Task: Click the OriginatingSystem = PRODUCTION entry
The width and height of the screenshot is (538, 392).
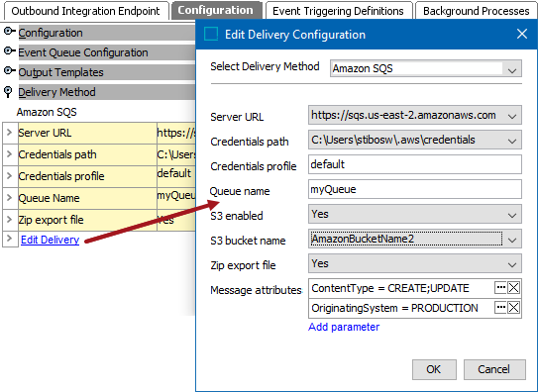Action: coord(394,308)
